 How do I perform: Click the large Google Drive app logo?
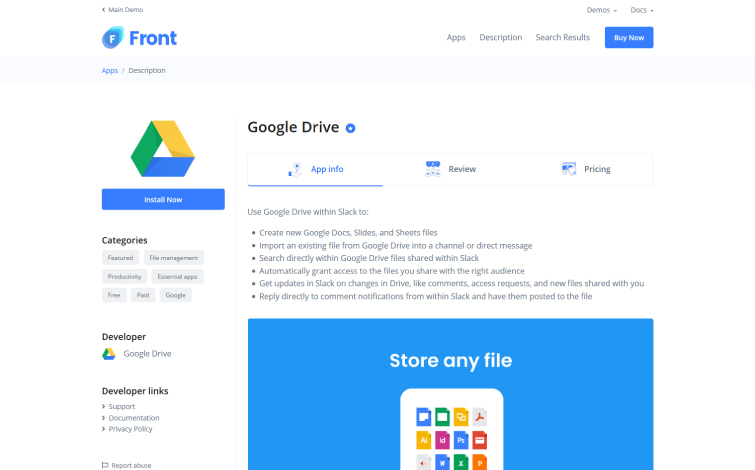162,148
